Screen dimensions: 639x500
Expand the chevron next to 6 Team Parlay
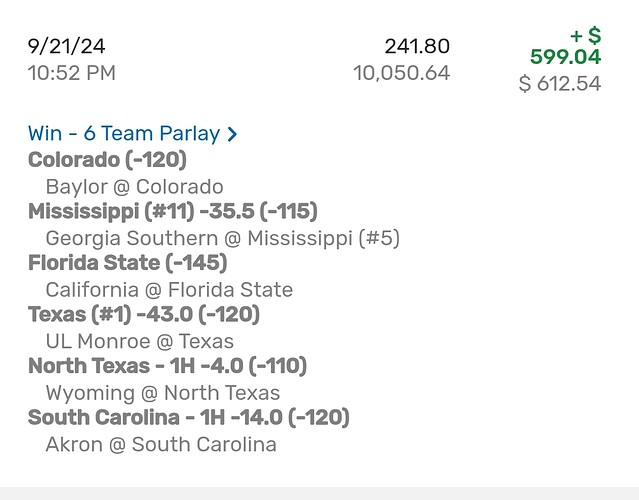(232, 134)
